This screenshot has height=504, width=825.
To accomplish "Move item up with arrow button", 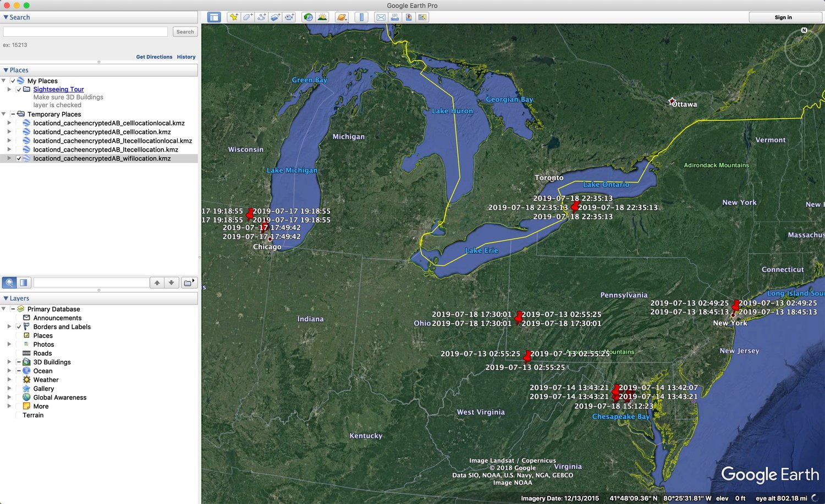I will coord(157,283).
